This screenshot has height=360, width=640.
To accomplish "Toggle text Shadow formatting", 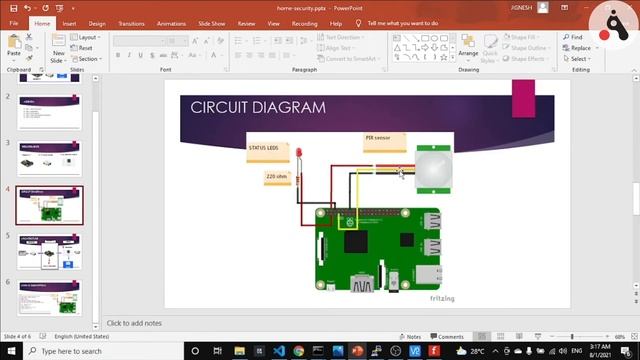I will coord(152,55).
